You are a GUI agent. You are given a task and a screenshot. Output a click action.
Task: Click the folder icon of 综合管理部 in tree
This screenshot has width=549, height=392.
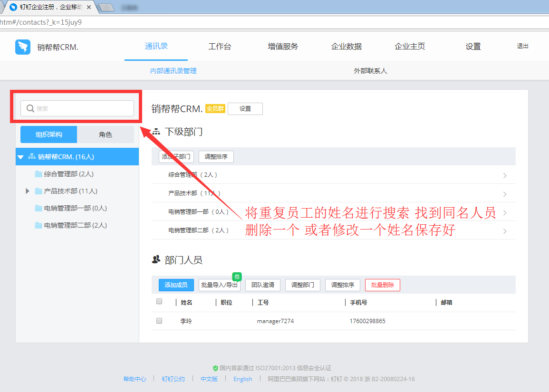pyautogui.click(x=39, y=174)
